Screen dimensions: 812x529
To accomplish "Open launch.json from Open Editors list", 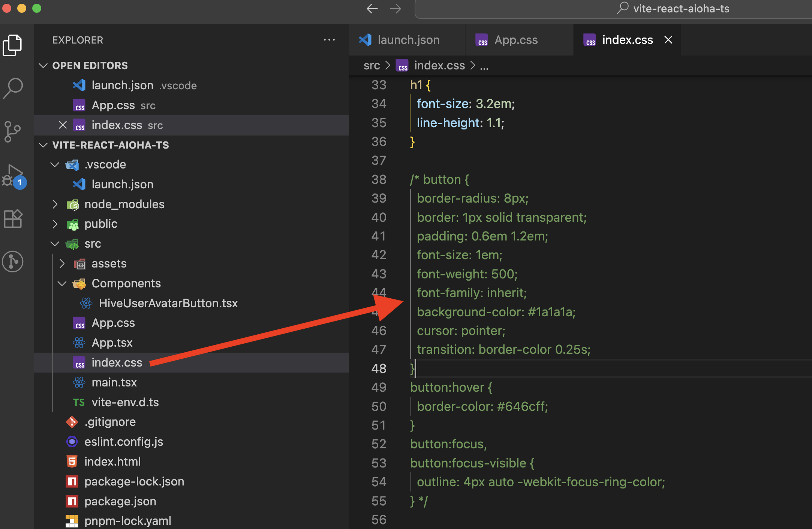I will tap(192, 86).
